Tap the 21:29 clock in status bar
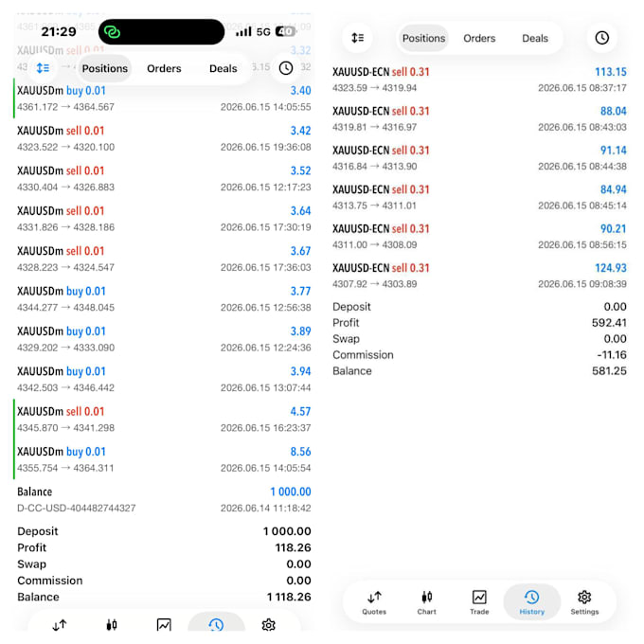This screenshot has width=644, height=644. (x=59, y=31)
